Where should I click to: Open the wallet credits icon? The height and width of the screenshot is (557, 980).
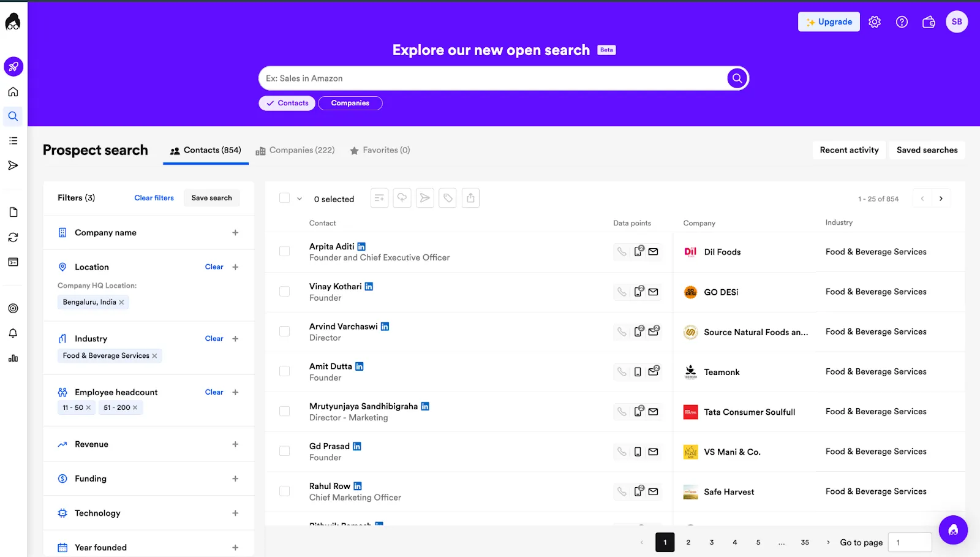click(929, 22)
